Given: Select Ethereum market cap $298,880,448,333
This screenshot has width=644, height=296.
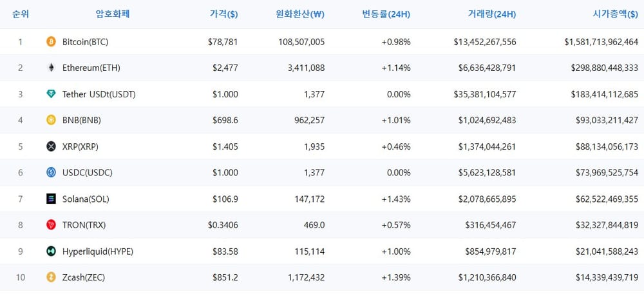Looking at the screenshot, I should [x=605, y=68].
